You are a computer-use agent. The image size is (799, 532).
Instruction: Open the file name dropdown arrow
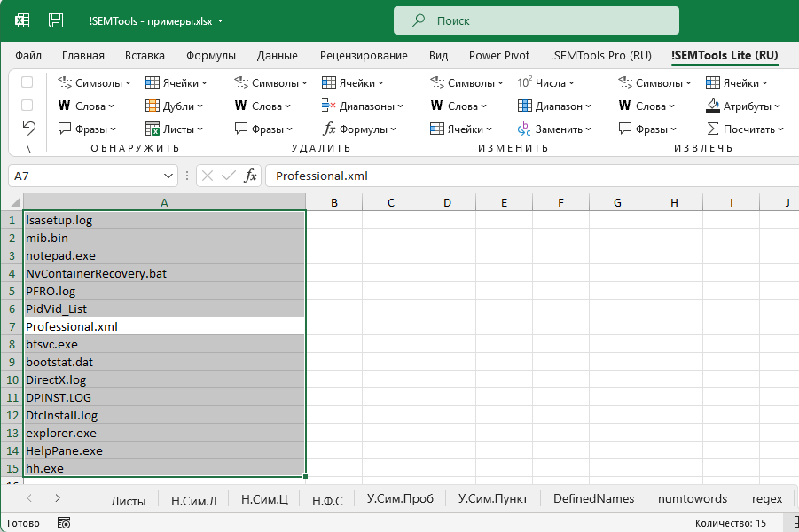pyautogui.click(x=220, y=21)
